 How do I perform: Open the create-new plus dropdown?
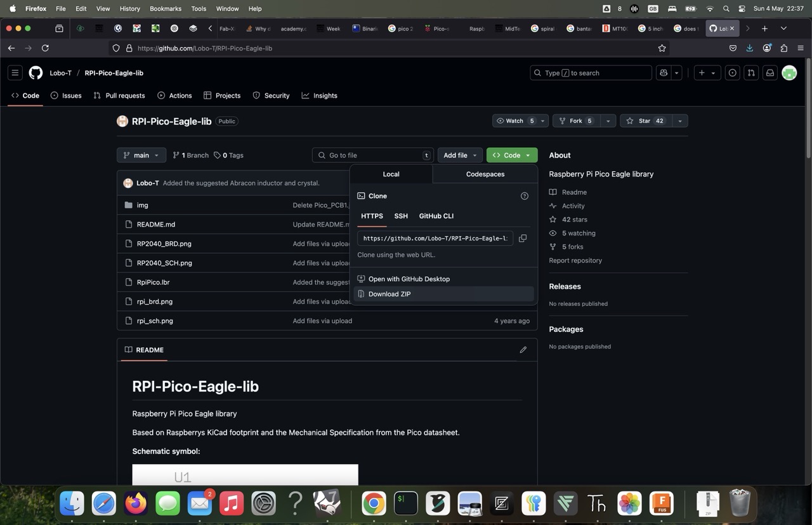pos(707,73)
